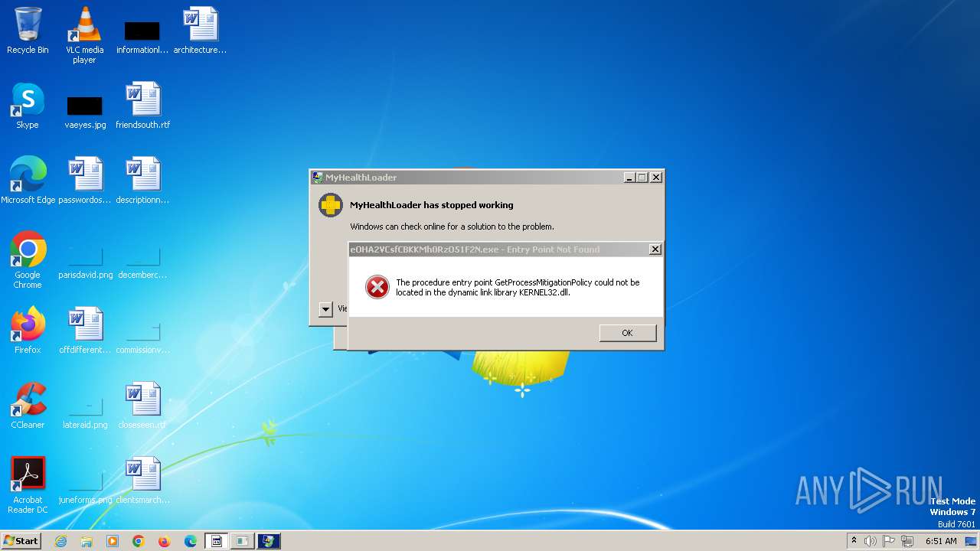
Task: Select the Acrobat Reader DC shortcut
Action: pyautogui.click(x=28, y=485)
